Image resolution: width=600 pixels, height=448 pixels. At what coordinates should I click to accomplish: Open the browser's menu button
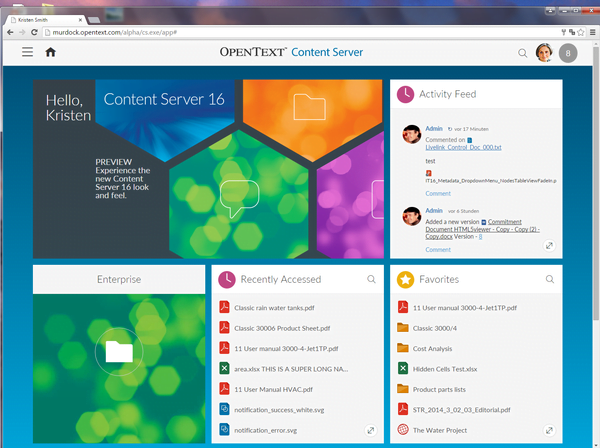pyautogui.click(x=593, y=32)
